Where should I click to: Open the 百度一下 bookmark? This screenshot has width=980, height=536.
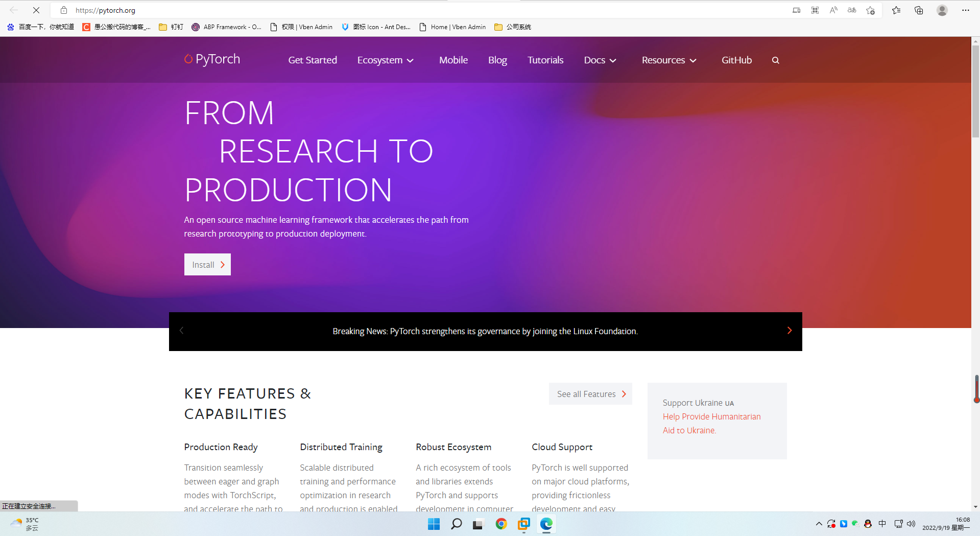[40, 27]
